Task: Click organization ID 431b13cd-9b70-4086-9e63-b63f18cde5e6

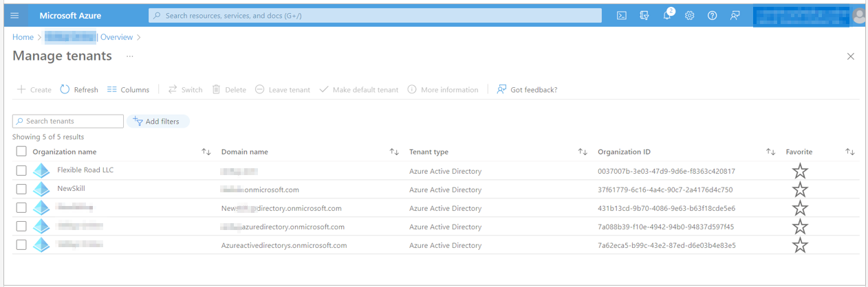Action: (666, 208)
